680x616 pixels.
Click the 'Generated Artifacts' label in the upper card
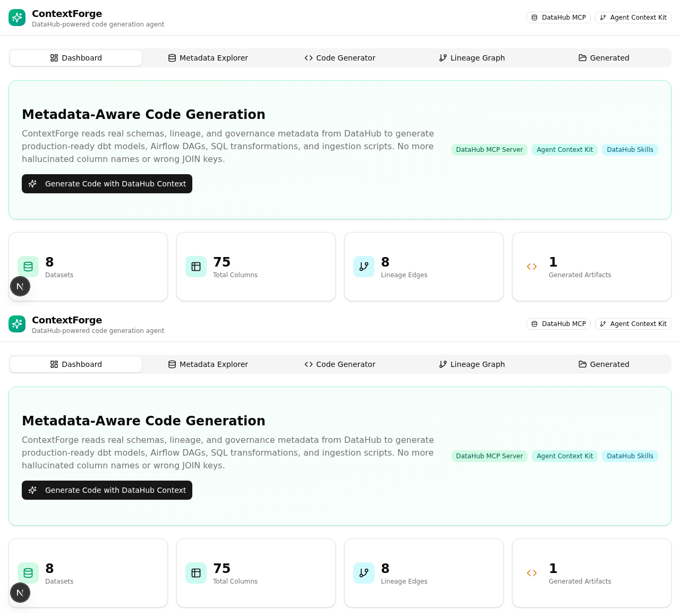[580, 275]
